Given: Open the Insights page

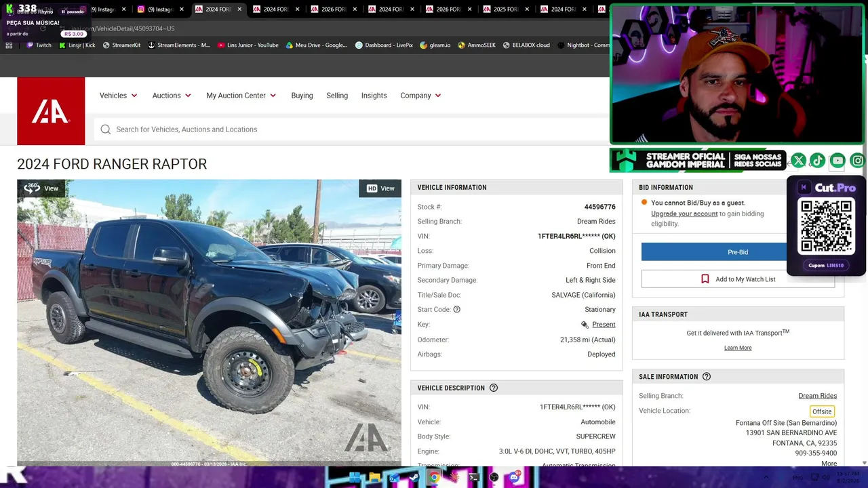Looking at the screenshot, I should [374, 96].
